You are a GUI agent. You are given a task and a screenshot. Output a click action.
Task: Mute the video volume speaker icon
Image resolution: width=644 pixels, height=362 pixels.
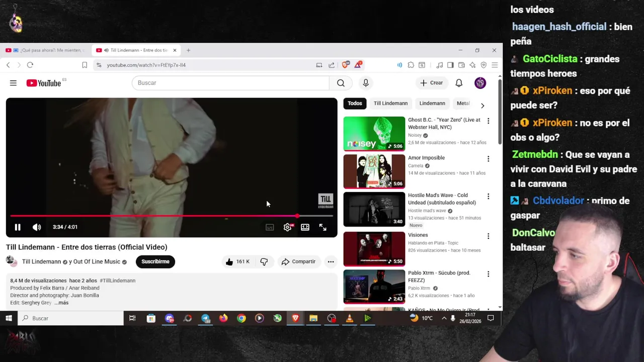click(x=37, y=227)
